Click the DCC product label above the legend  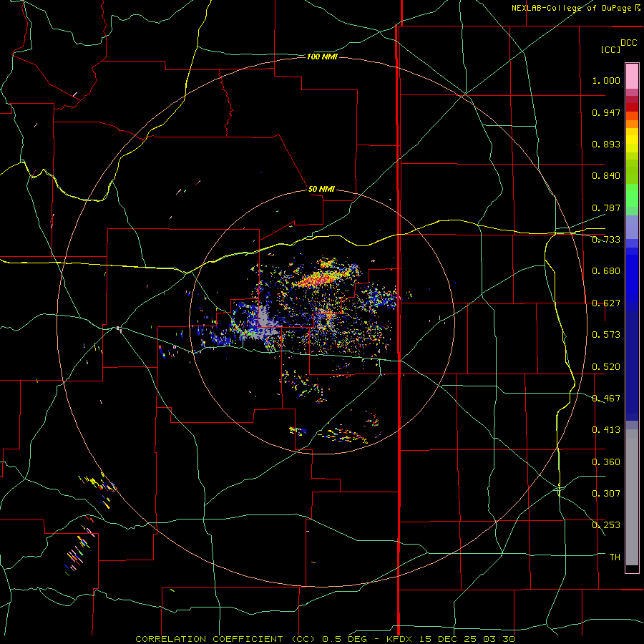[628, 43]
